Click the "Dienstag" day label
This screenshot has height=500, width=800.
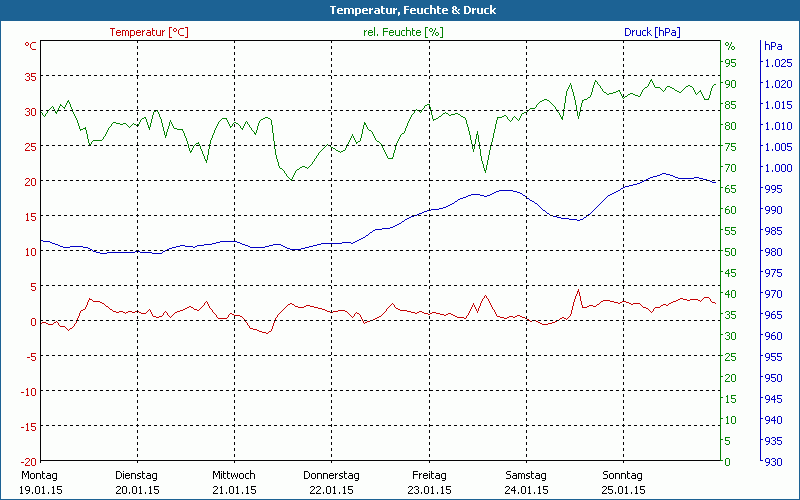136,476
